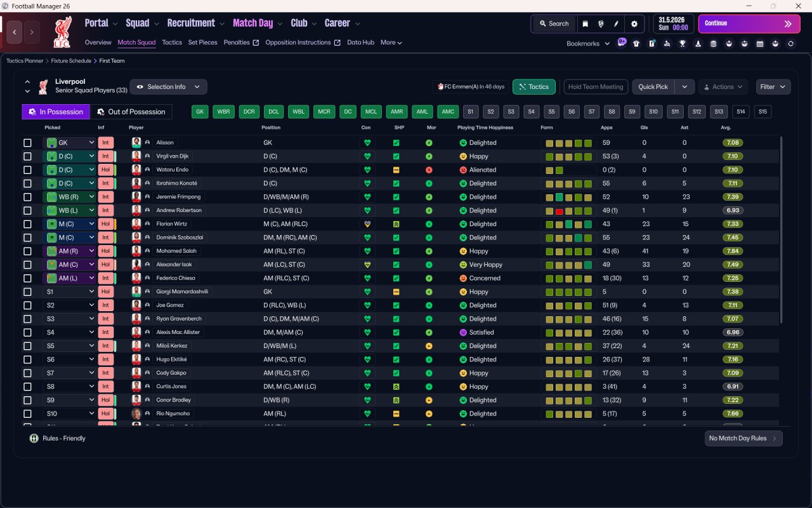The height and width of the screenshot is (508, 812).
Task: Open the trophy competitions bookmark icon
Action: (x=683, y=44)
